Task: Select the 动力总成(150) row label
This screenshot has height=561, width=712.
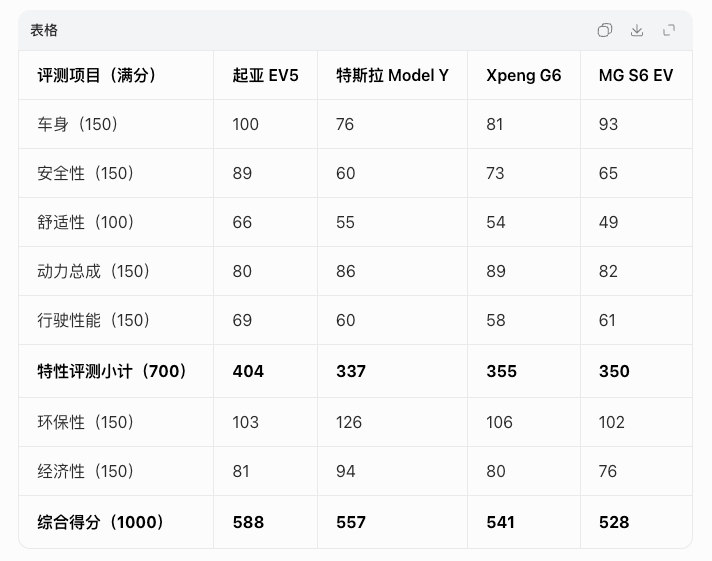Action: pos(94,271)
